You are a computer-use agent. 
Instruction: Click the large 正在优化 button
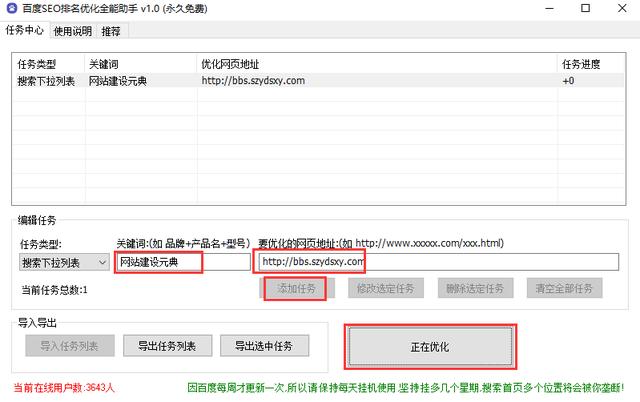click(x=430, y=347)
